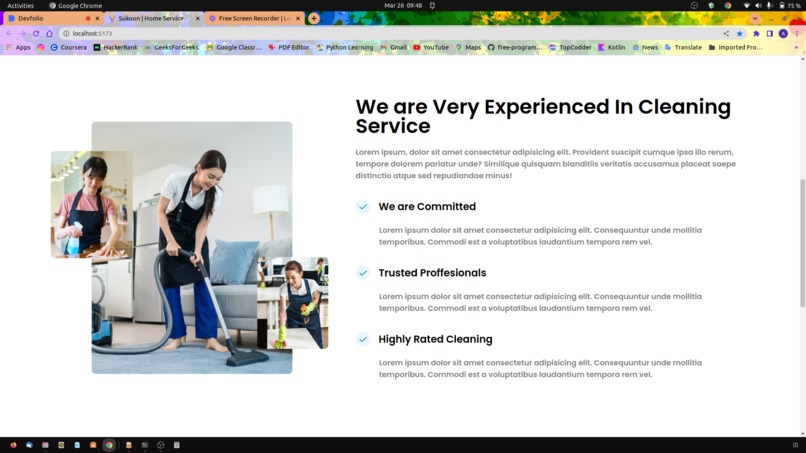Expand the hidden bookmarks chevron
This screenshot has width=806, height=453.
[796, 47]
